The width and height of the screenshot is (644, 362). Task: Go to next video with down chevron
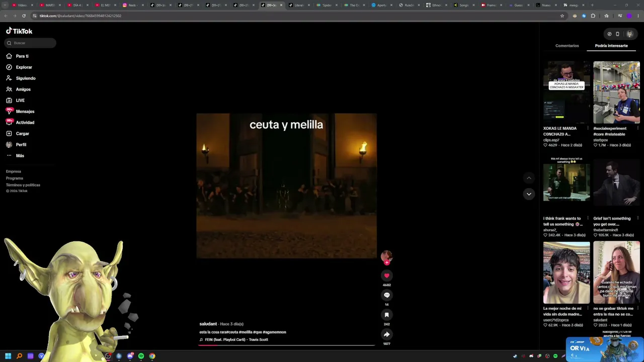coord(529,194)
